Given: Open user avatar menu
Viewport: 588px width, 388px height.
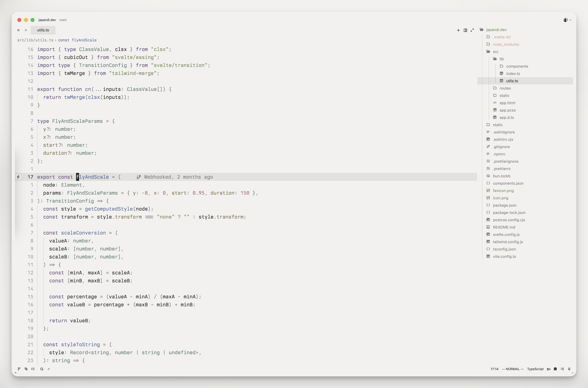Looking at the screenshot, I should pyautogui.click(x=567, y=20).
